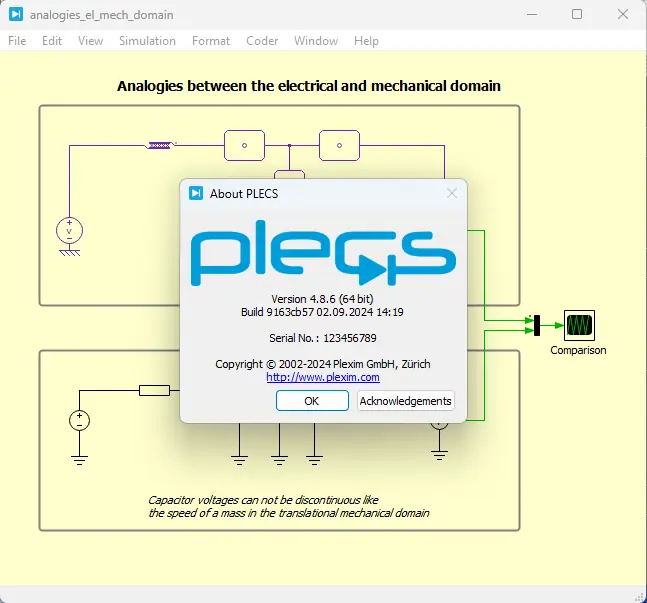Viewport: 647px width, 603px height.
Task: Open the File menu
Action: (x=17, y=41)
